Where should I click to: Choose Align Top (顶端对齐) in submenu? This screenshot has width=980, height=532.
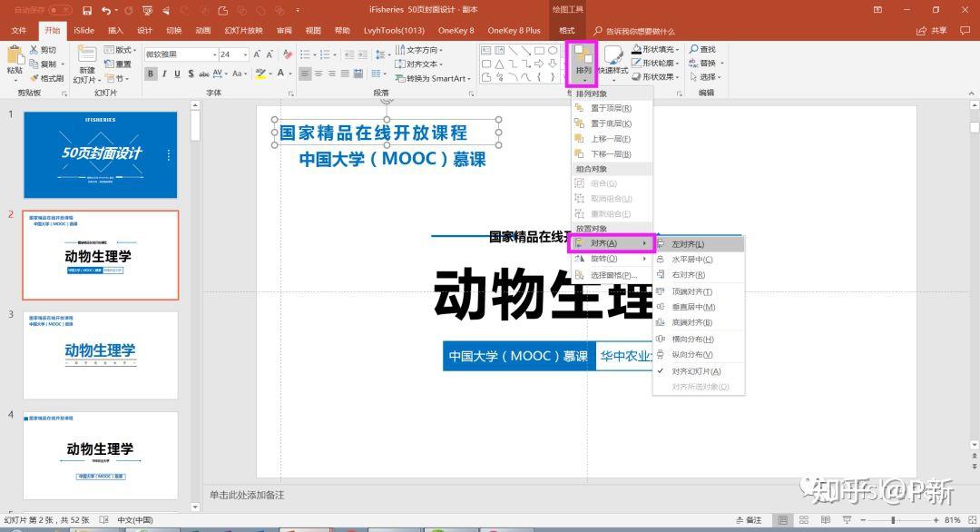(x=699, y=291)
